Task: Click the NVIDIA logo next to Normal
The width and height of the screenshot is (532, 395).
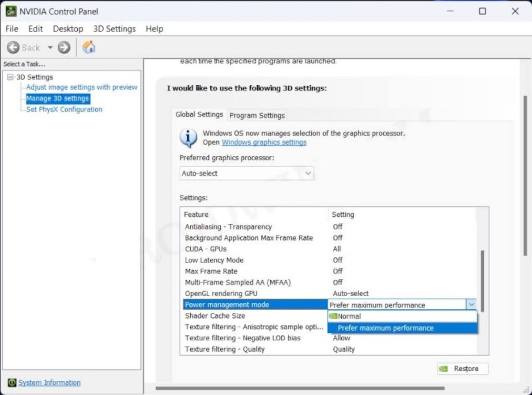Action: [x=333, y=316]
